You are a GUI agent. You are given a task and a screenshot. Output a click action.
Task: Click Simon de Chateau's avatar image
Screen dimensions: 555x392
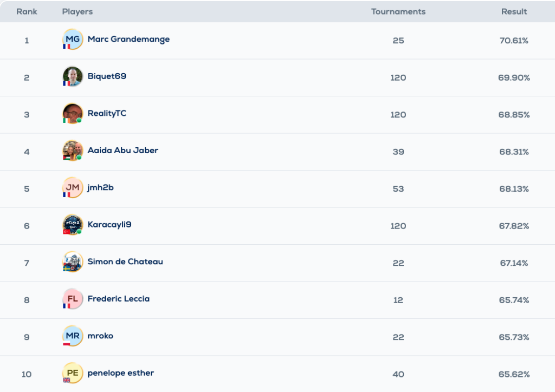tap(73, 262)
